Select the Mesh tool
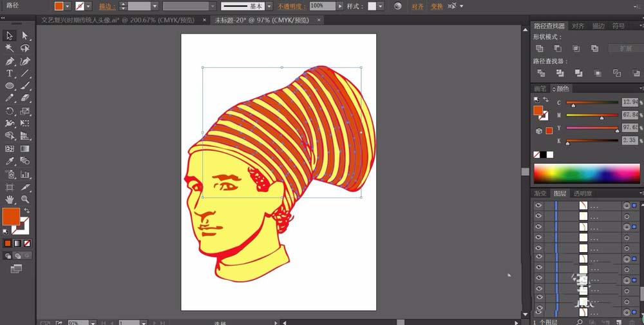 (10, 148)
